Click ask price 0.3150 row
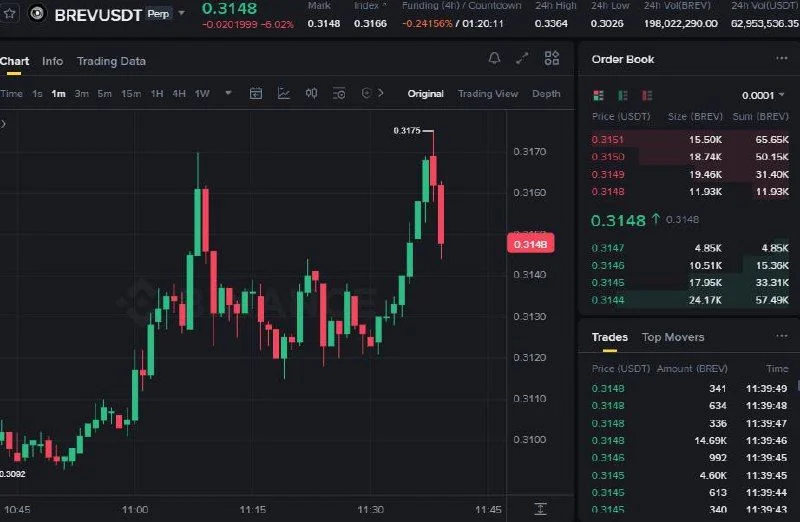 coord(690,157)
